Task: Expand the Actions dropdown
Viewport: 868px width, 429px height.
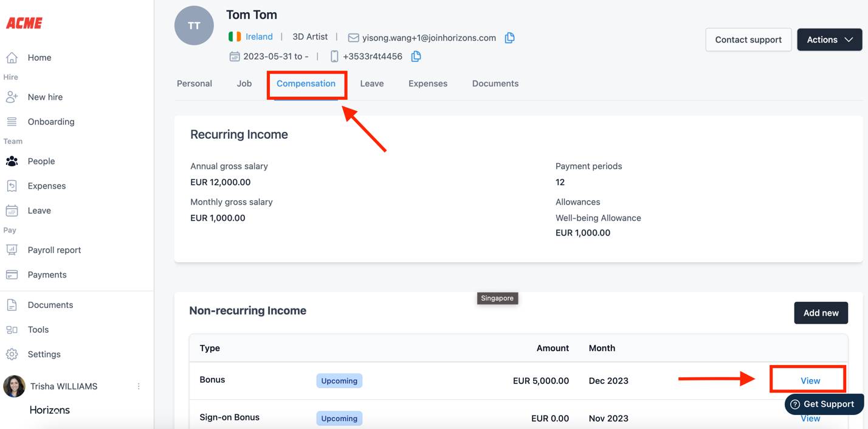Action: click(829, 40)
